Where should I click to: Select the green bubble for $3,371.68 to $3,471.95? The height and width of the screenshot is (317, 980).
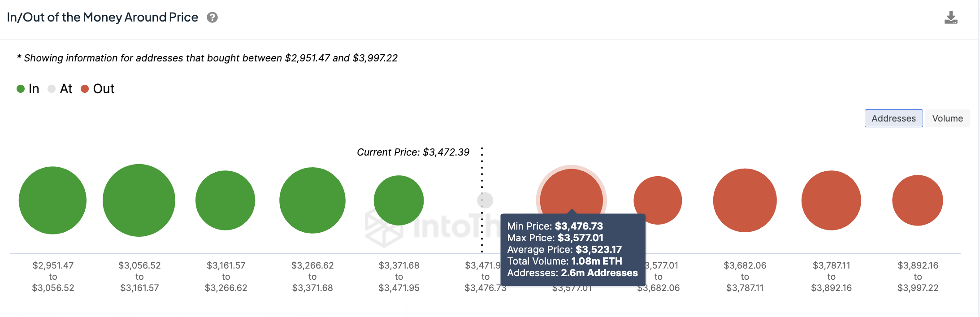pos(399,200)
